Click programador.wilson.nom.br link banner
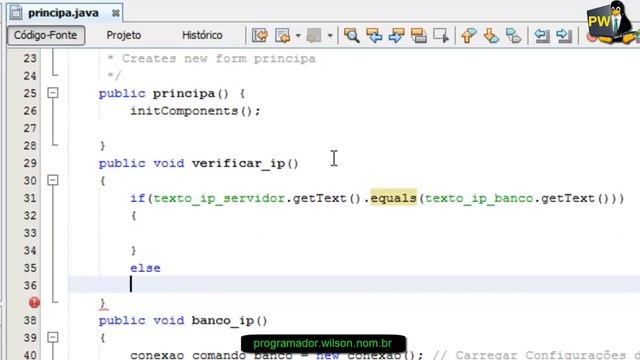640x360 pixels. click(x=323, y=343)
